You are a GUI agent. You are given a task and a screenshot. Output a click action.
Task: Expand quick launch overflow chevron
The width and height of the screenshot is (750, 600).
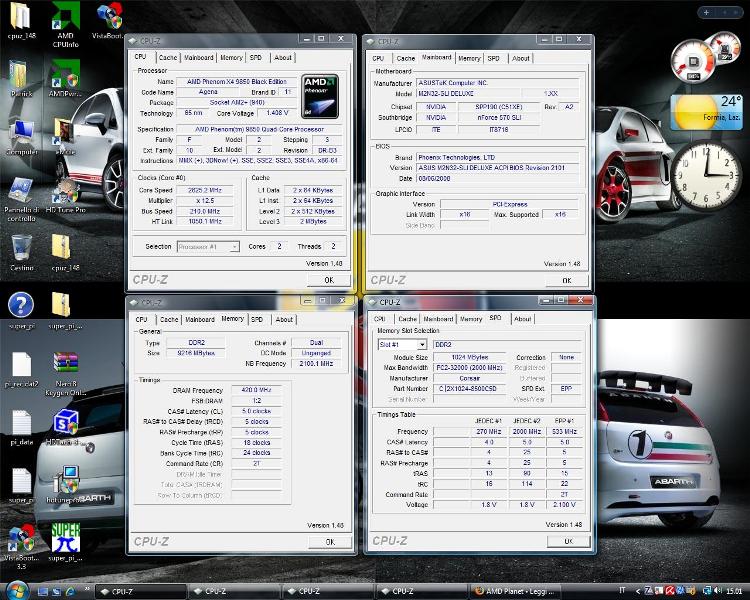pos(87,589)
